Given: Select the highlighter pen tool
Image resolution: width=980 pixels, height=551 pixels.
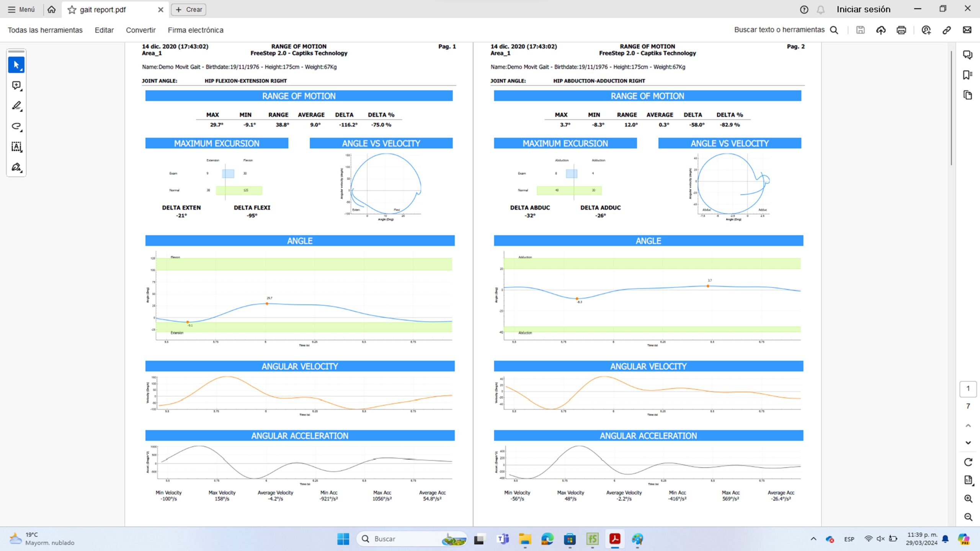Looking at the screenshot, I should [x=16, y=106].
